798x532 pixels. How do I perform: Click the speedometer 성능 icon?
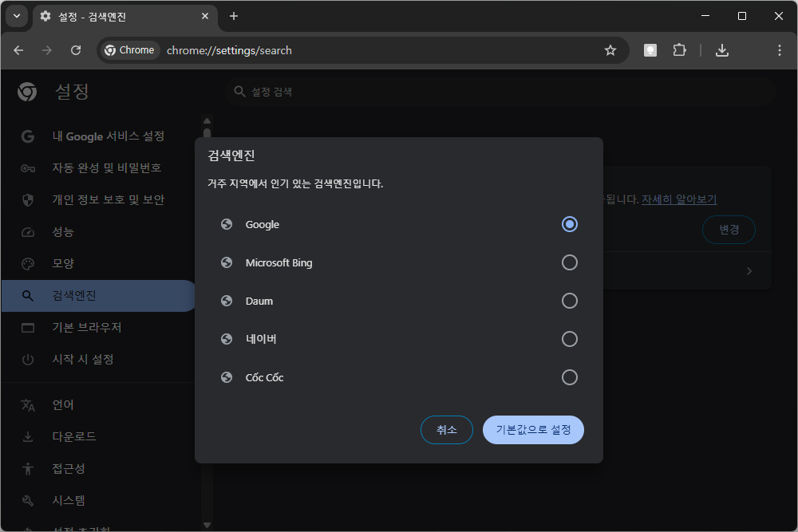[28, 232]
